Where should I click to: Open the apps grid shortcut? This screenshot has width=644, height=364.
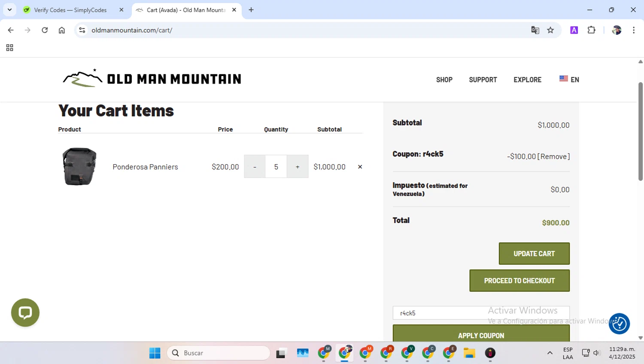point(9,48)
